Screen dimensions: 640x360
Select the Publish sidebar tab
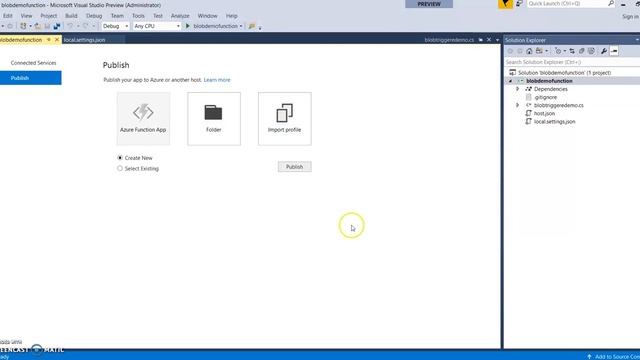pyautogui.click(x=31, y=78)
